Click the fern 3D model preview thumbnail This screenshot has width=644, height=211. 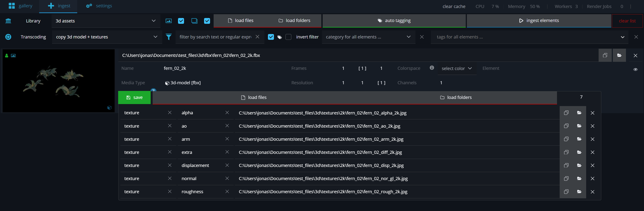[x=59, y=81]
